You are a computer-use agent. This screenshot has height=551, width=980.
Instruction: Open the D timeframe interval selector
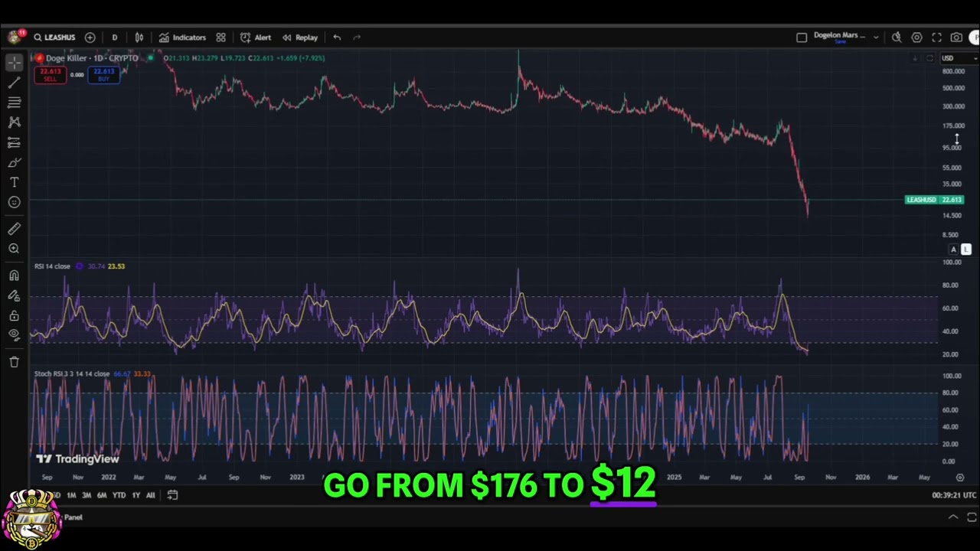pyautogui.click(x=115, y=37)
